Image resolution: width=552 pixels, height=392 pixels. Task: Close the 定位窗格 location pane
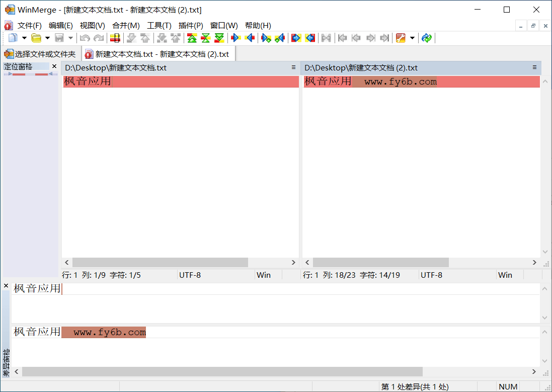point(54,66)
